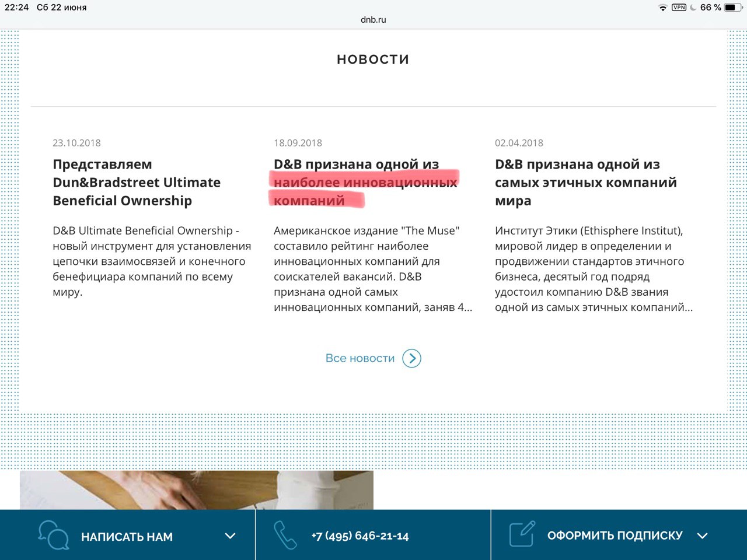Click the НОВОСТИ section heading

[373, 60]
